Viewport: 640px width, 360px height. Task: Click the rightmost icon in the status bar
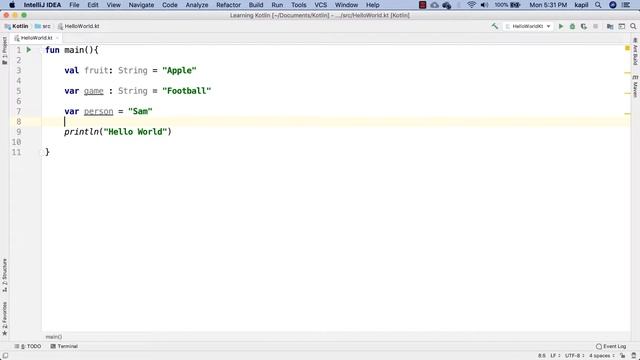[x=634, y=356]
